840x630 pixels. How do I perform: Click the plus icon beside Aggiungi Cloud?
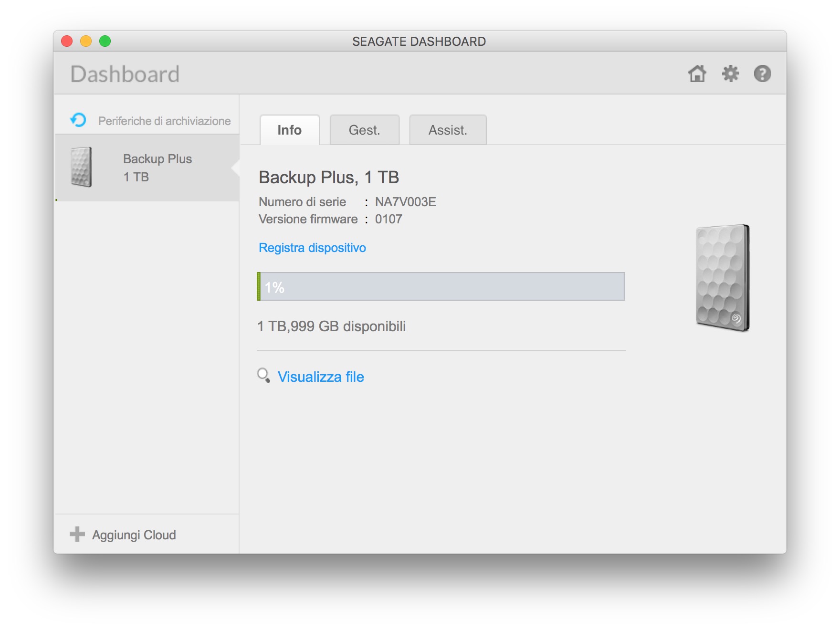[77, 534]
